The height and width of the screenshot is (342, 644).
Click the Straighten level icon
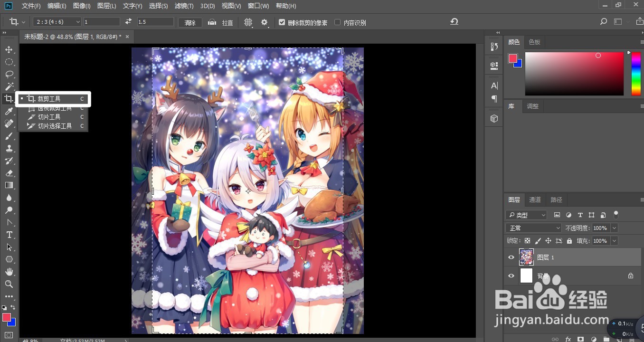point(212,22)
